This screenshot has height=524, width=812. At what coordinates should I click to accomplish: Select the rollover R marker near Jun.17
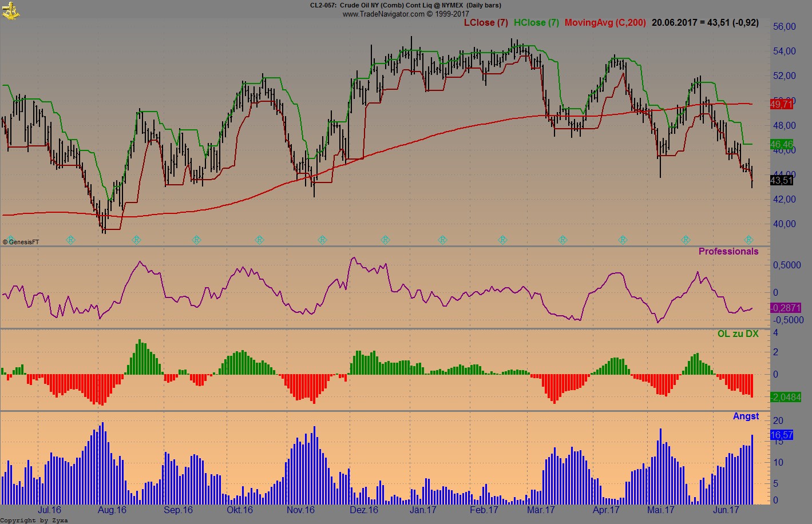tap(750, 240)
